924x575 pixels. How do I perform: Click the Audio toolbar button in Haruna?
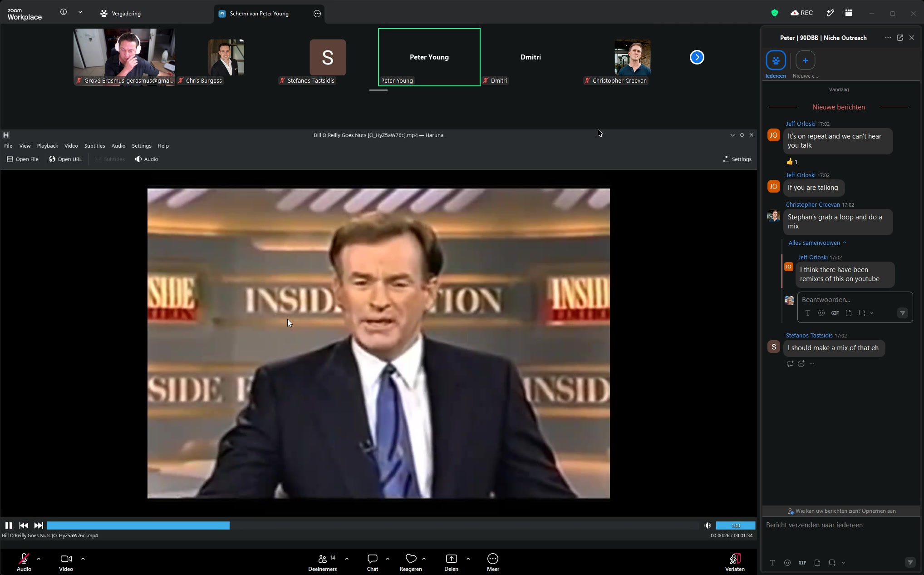coord(146,159)
